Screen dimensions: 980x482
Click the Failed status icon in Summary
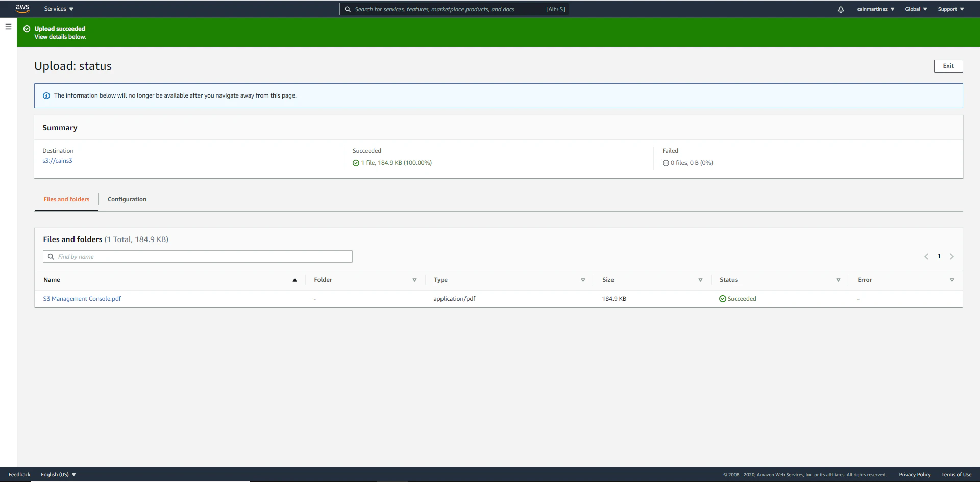click(666, 162)
